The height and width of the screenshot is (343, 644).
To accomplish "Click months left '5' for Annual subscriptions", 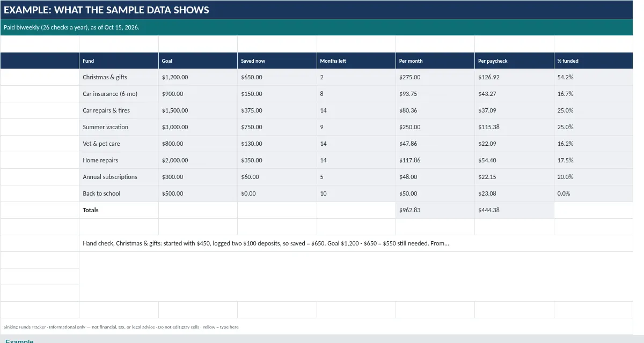I will click(356, 177).
